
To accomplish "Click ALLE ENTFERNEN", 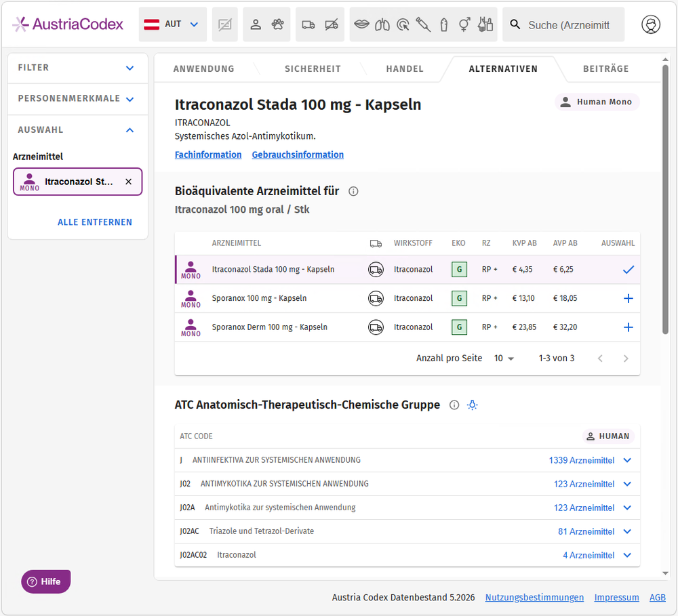I will pyautogui.click(x=95, y=222).
